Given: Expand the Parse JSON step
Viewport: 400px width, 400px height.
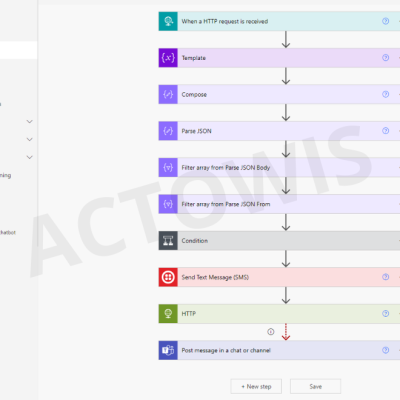Looking at the screenshot, I should point(279,131).
